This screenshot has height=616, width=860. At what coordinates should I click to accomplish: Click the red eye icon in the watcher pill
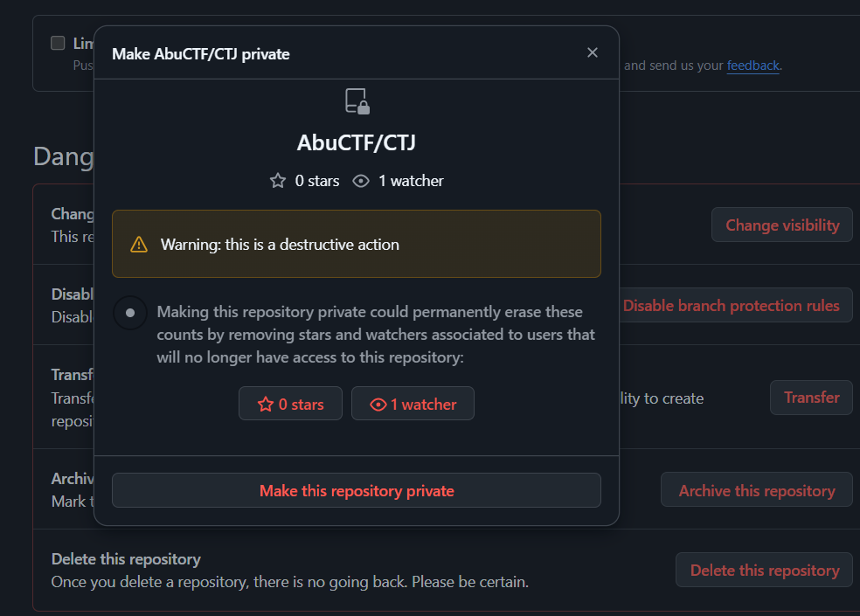coord(378,405)
